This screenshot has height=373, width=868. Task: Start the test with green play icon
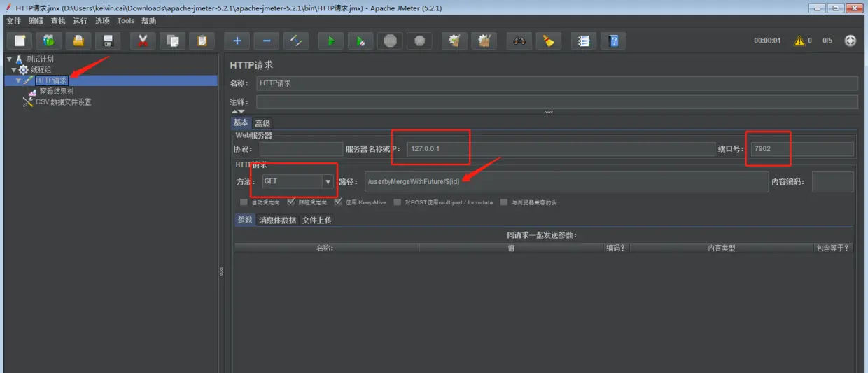click(x=331, y=41)
